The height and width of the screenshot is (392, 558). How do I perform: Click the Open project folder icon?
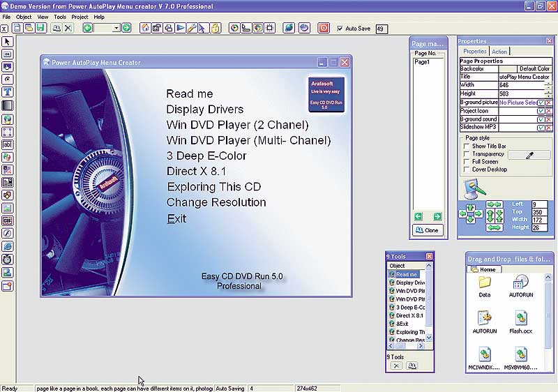(x=29, y=28)
